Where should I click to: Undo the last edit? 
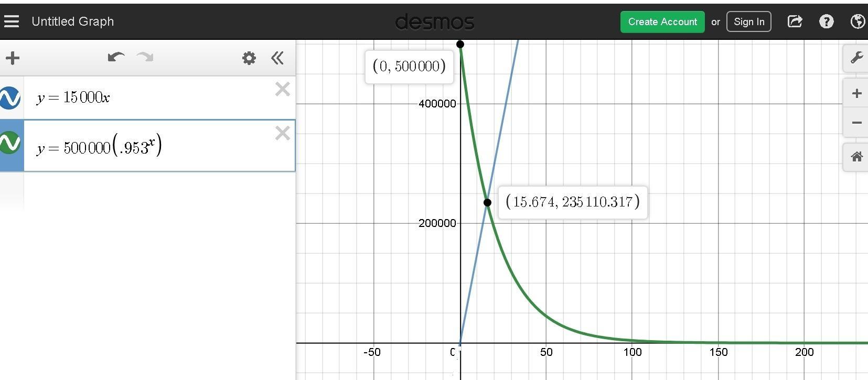point(115,57)
